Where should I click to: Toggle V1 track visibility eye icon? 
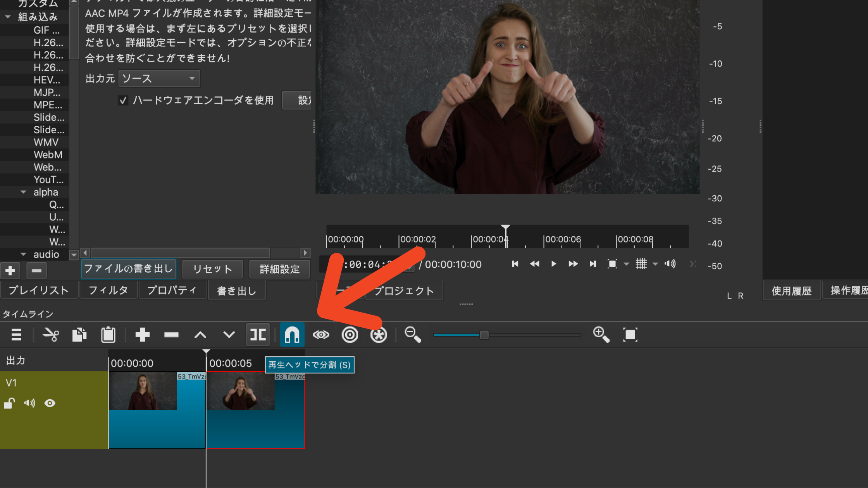point(50,403)
